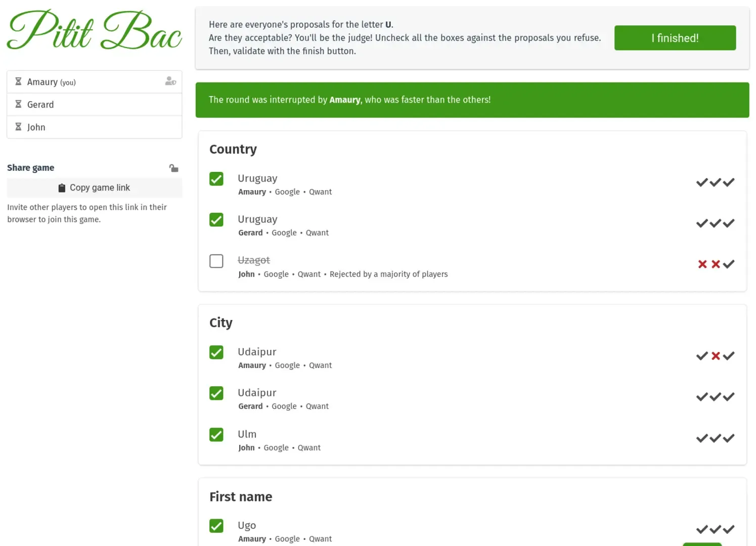Click the vote marks for Uzagot
The image size is (756, 546).
point(715,264)
